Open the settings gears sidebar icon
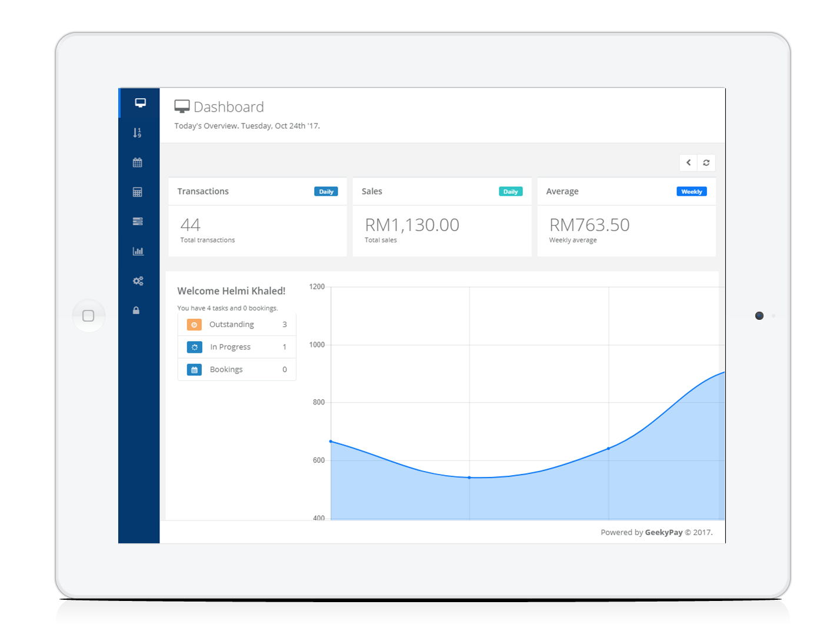This screenshot has width=840, height=628. coord(138,281)
